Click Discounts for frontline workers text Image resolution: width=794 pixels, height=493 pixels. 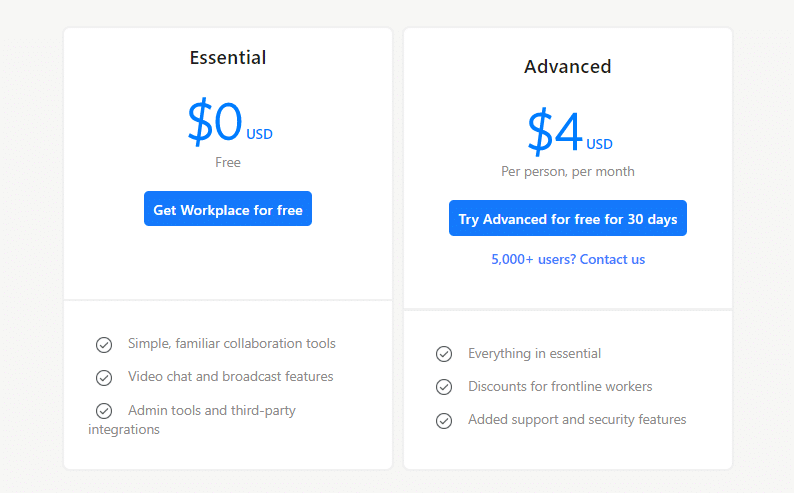[560, 387]
